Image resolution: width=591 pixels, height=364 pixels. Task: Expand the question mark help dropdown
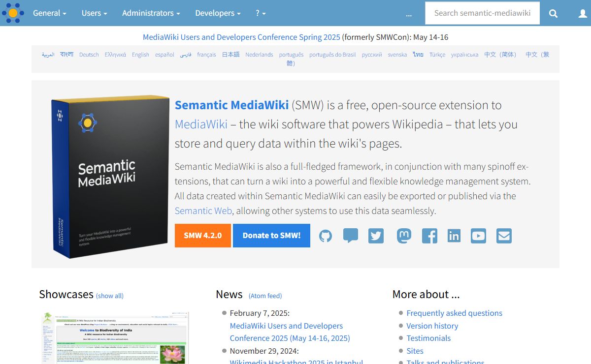[261, 13]
